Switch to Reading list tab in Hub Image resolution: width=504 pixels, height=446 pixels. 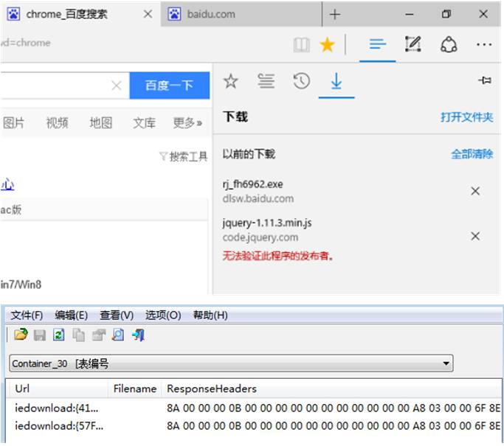(266, 81)
